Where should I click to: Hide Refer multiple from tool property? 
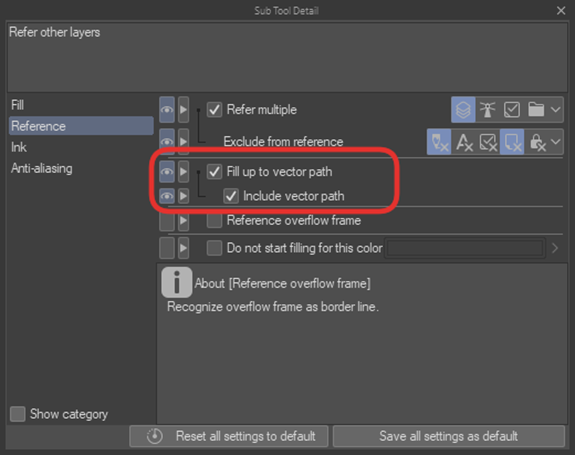[x=167, y=110]
